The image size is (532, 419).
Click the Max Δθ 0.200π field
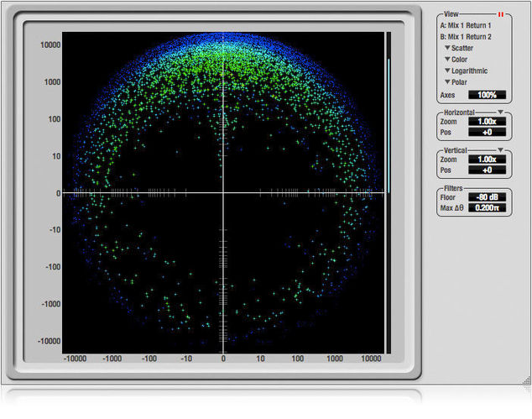pos(487,207)
